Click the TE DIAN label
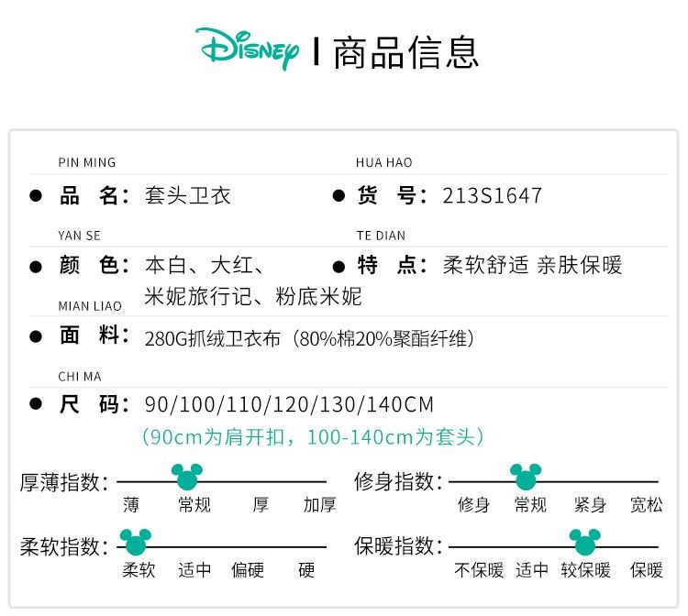The height and width of the screenshot is (616, 688). (381, 236)
